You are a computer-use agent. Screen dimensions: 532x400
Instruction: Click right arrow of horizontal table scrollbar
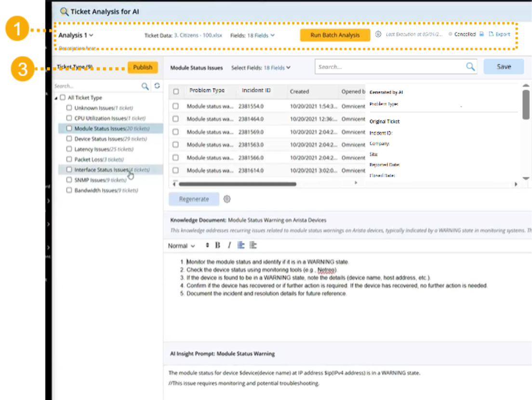point(356,183)
